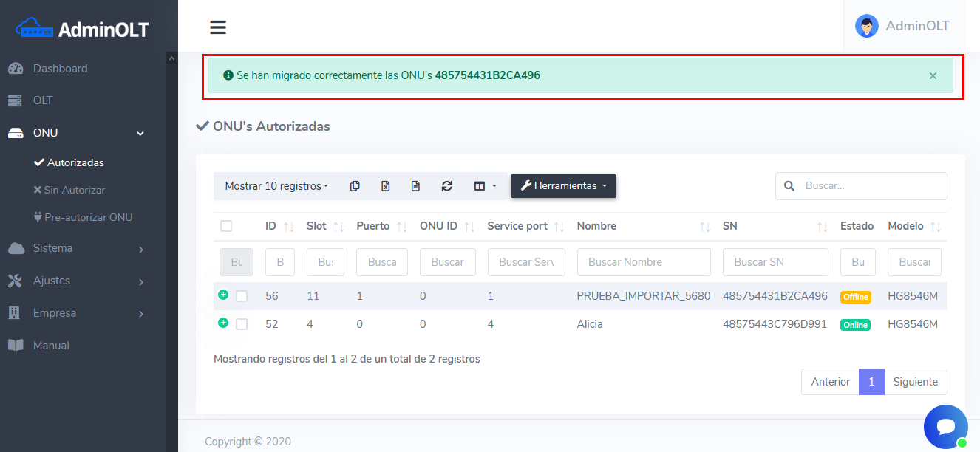Image resolution: width=980 pixels, height=452 pixels.
Task: Check the box for ONU ID 56 row
Action: pos(242,296)
